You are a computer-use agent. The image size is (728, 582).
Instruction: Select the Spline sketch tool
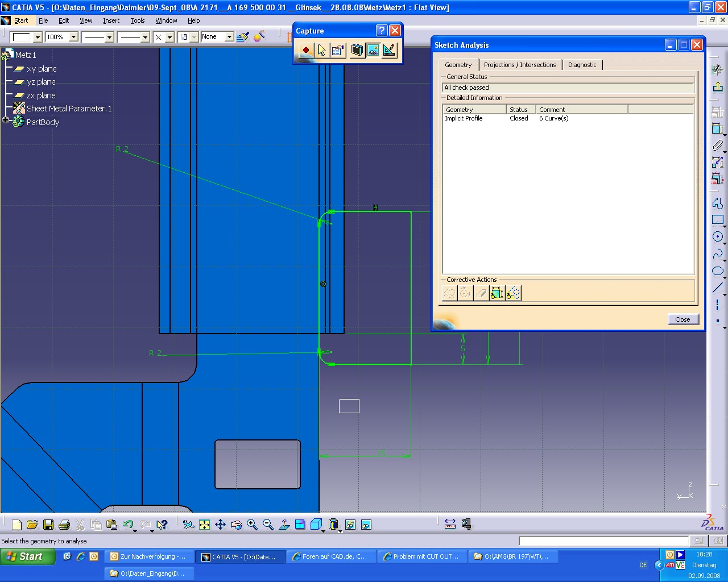[718, 254]
